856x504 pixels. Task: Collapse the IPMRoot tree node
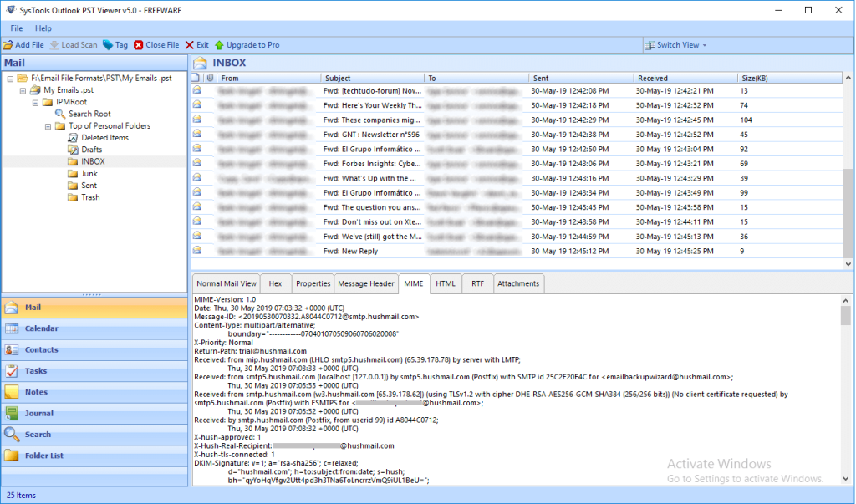coord(35,103)
